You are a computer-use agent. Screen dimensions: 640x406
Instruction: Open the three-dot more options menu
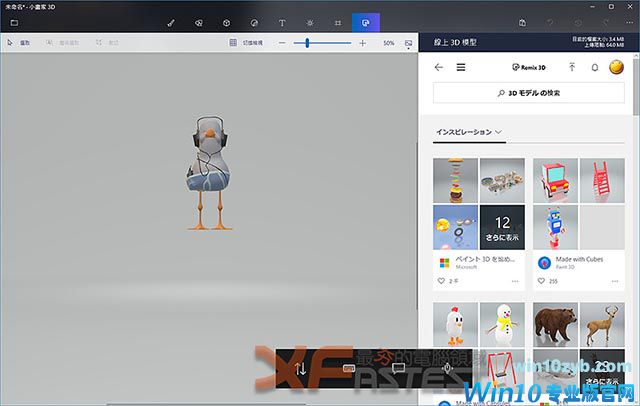[x=630, y=23]
